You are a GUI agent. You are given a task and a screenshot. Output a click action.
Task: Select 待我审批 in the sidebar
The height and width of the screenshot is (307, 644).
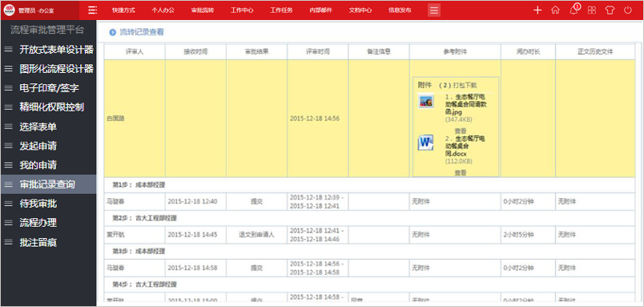click(38, 204)
